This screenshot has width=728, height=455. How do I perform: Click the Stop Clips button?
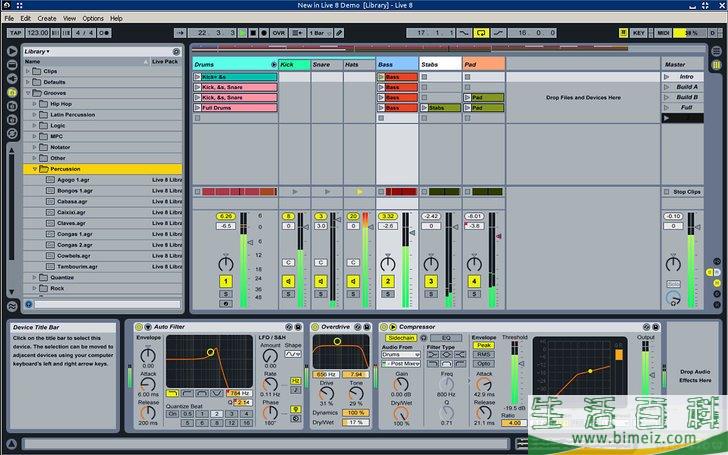pos(683,192)
